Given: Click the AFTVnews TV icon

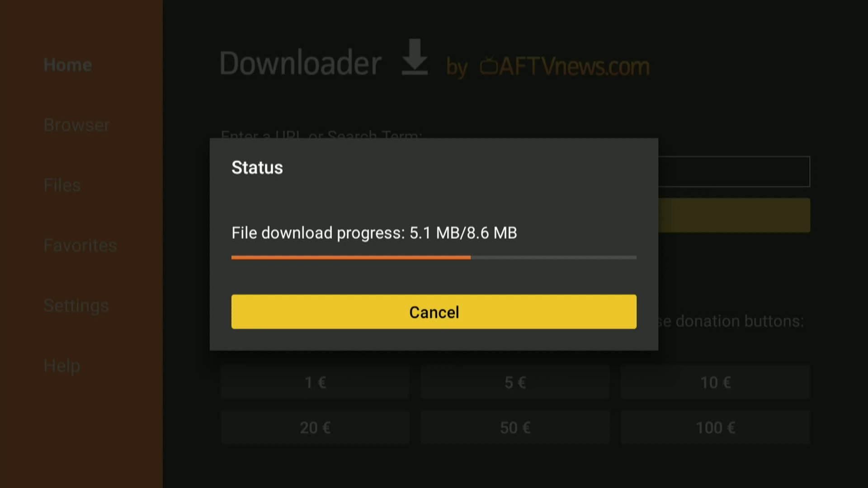Looking at the screenshot, I should [489, 66].
